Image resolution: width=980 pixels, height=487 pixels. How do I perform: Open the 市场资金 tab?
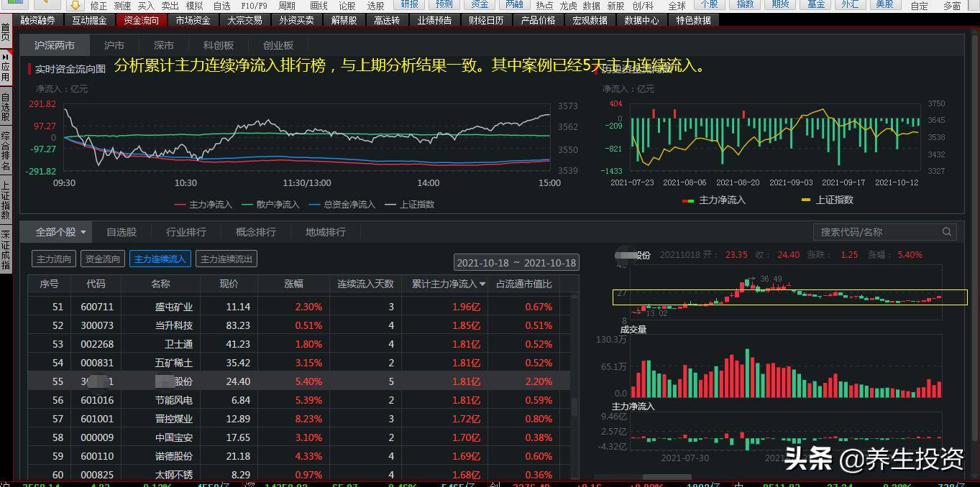[x=193, y=20]
